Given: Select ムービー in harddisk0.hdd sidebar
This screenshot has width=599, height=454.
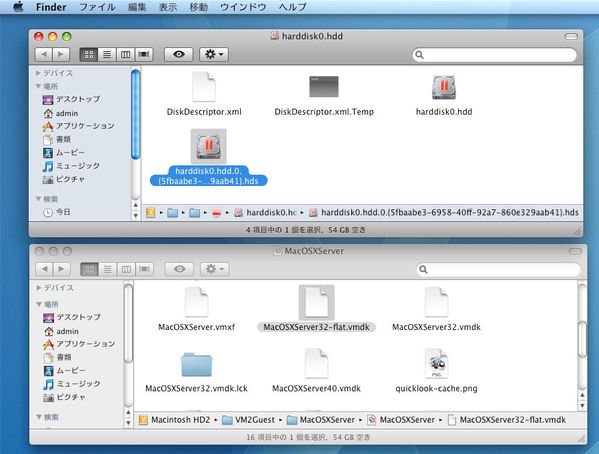Looking at the screenshot, I should [64, 153].
